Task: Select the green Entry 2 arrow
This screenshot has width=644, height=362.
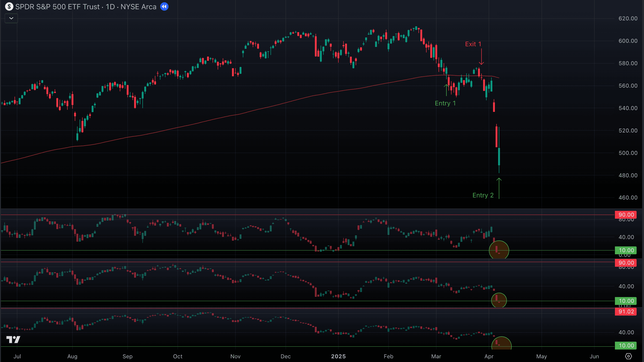Action: 499,188
